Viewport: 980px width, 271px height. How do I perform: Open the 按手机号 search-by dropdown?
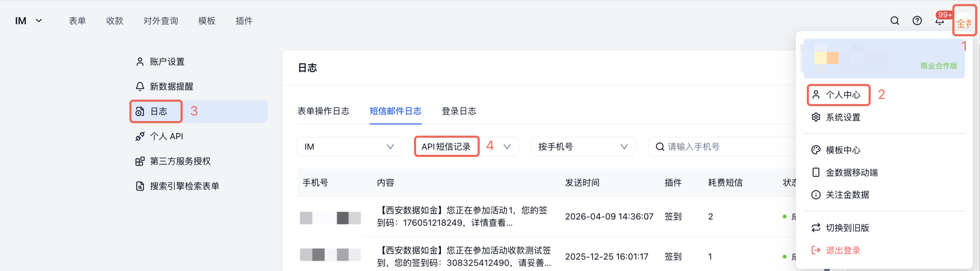pyautogui.click(x=583, y=147)
